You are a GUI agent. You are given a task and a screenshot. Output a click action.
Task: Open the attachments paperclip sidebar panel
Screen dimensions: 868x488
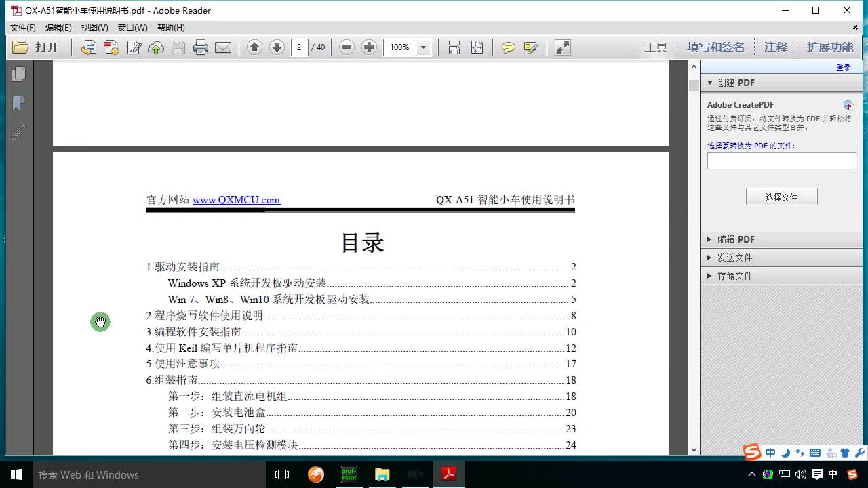coord(18,132)
